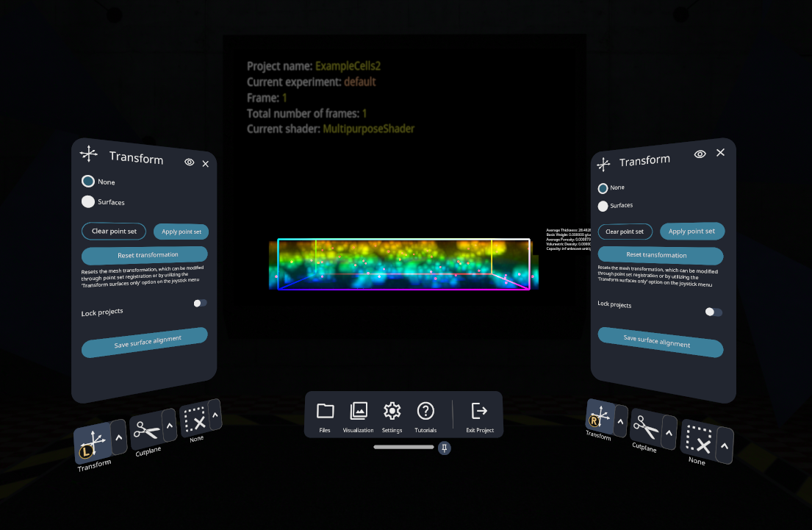Select Surfaces radio in right Transform panel
This screenshot has height=530, width=812.
pos(603,207)
